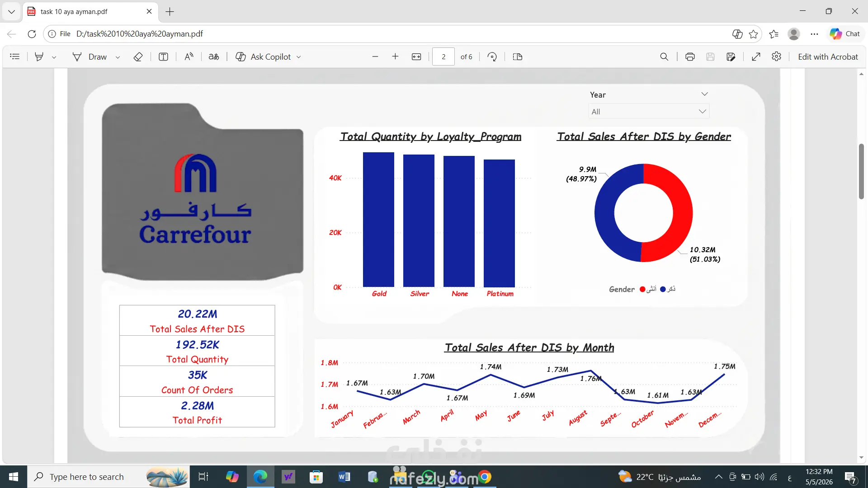The height and width of the screenshot is (488, 868).
Task: Open the Windows Start menu
Action: click(14, 477)
